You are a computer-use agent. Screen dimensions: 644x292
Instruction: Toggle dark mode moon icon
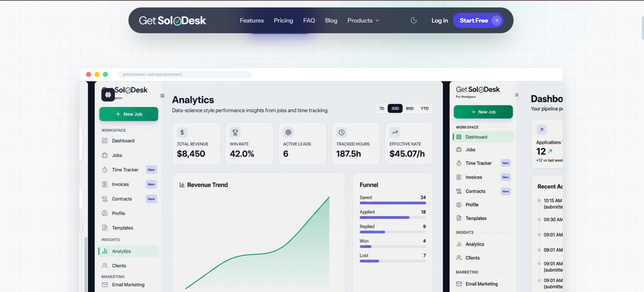[414, 20]
